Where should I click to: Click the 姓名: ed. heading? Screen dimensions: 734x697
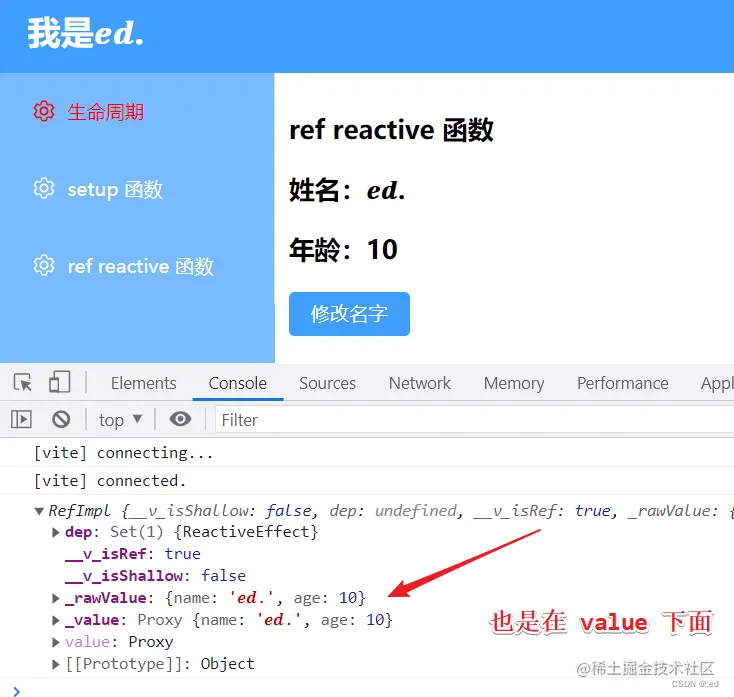click(x=347, y=191)
